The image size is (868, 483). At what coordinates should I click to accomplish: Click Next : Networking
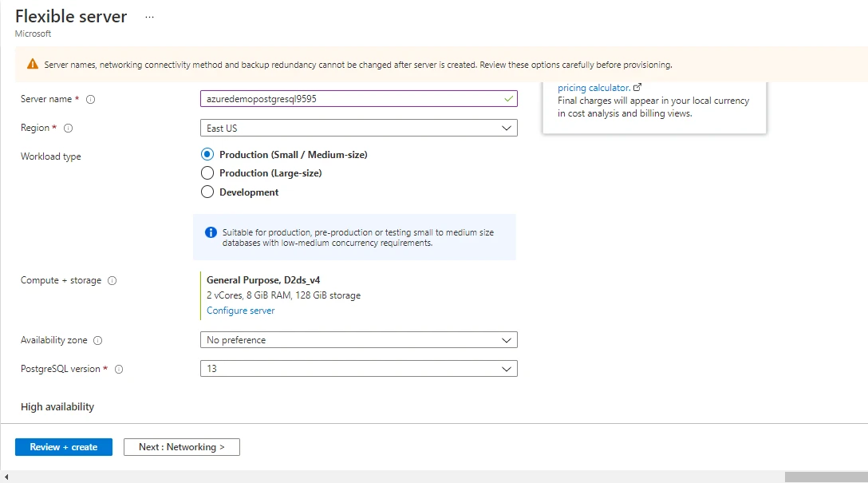[x=181, y=446]
